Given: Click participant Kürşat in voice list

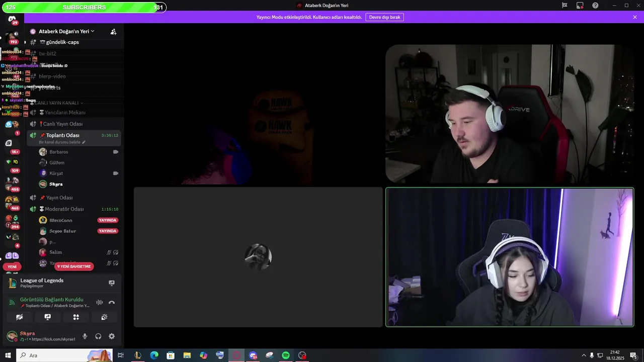Looking at the screenshot, I should [56, 173].
